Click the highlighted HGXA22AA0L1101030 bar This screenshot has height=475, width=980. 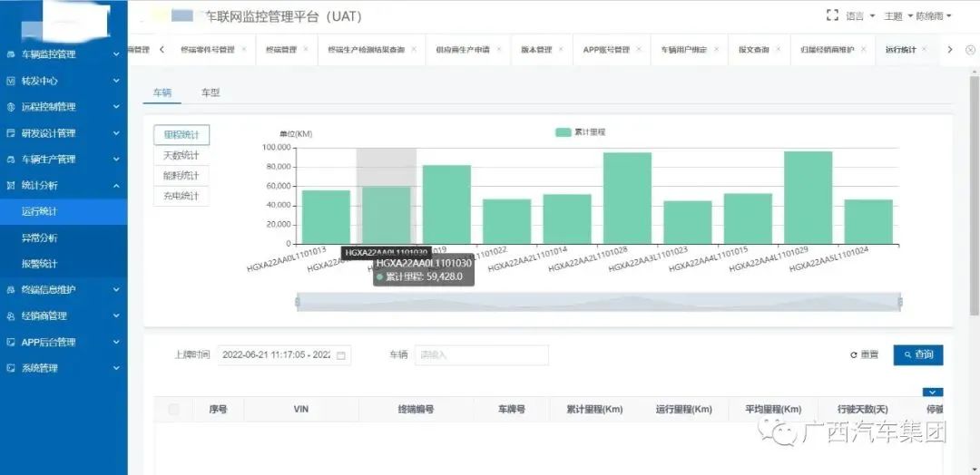[x=387, y=216]
